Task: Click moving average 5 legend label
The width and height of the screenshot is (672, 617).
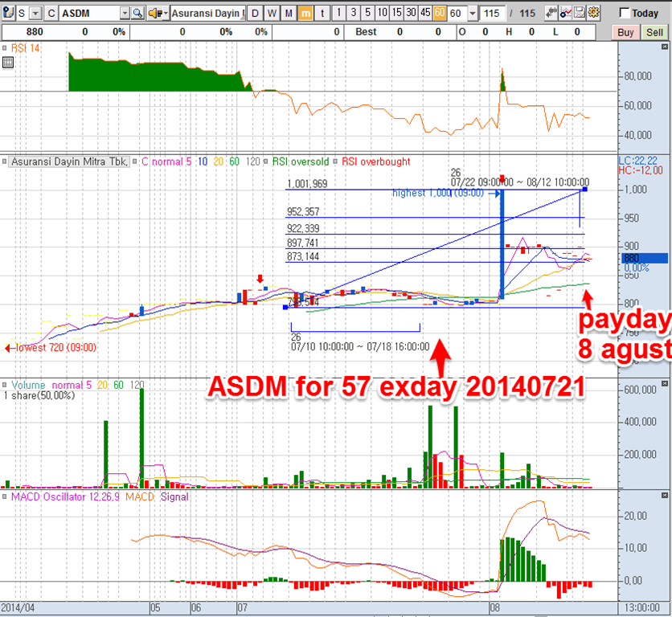Action: (189, 161)
